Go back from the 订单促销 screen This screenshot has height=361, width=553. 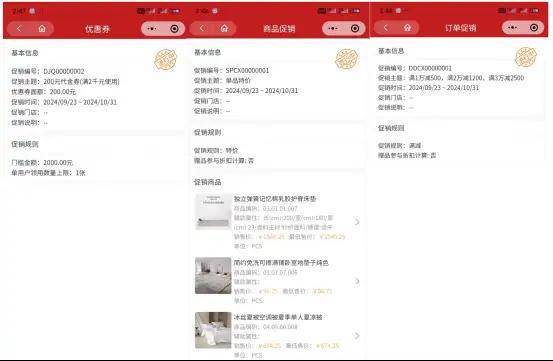coord(385,27)
